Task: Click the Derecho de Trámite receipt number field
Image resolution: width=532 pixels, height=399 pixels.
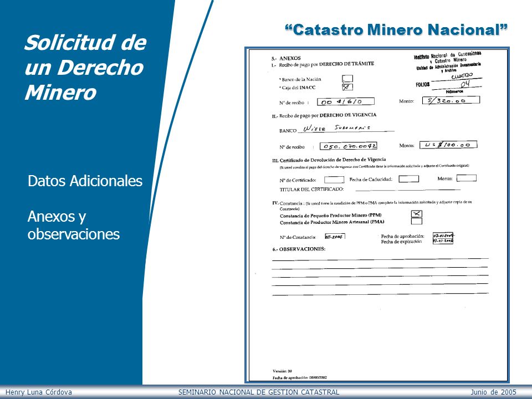Action: coord(346,101)
